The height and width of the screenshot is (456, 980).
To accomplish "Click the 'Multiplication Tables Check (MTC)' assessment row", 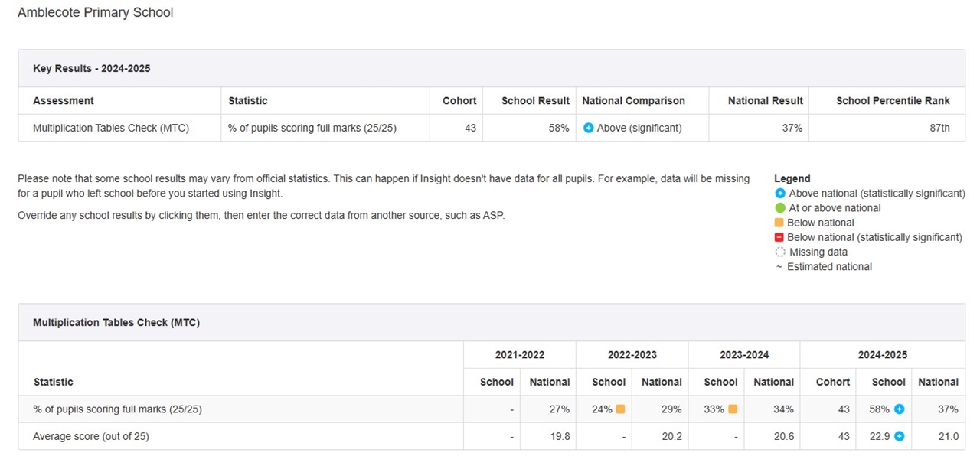I will click(x=110, y=128).
